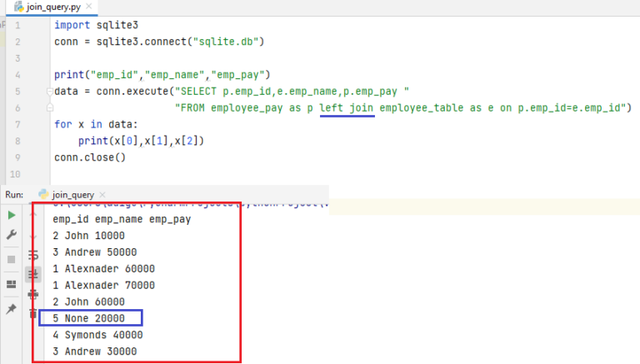Click output header 'emp_id emp_name emp_pay'
The height and width of the screenshot is (364, 640).
(x=122, y=219)
